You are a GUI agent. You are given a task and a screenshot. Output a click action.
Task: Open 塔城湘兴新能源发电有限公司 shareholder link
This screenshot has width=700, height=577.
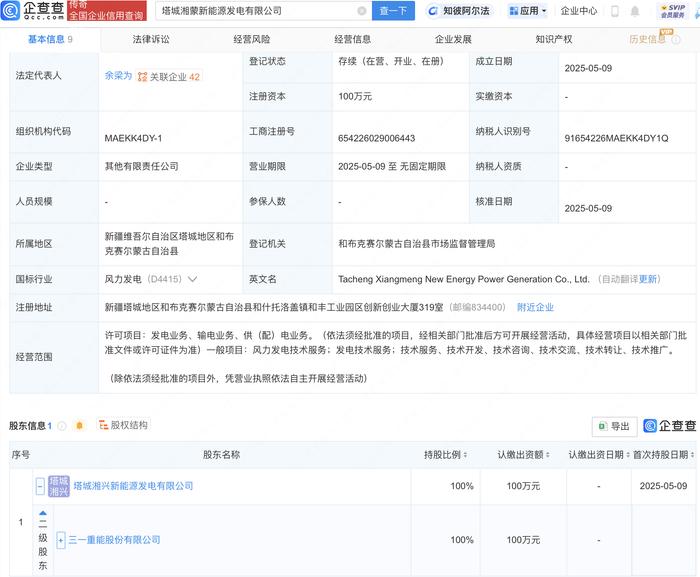[133, 486]
